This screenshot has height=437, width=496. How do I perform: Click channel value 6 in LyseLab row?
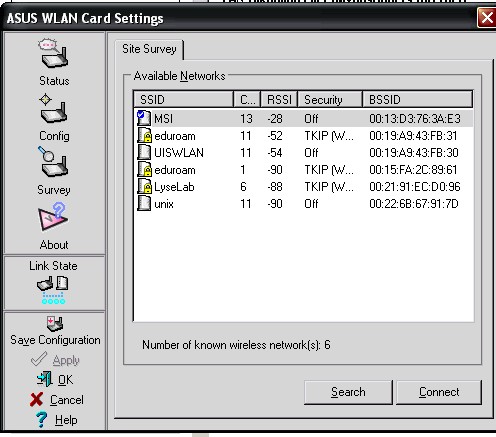243,187
